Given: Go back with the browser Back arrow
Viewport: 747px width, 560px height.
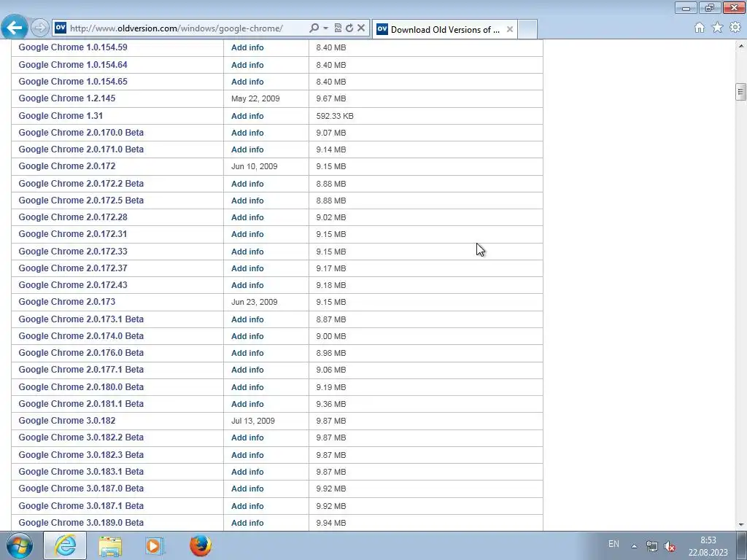Looking at the screenshot, I should tap(15, 28).
